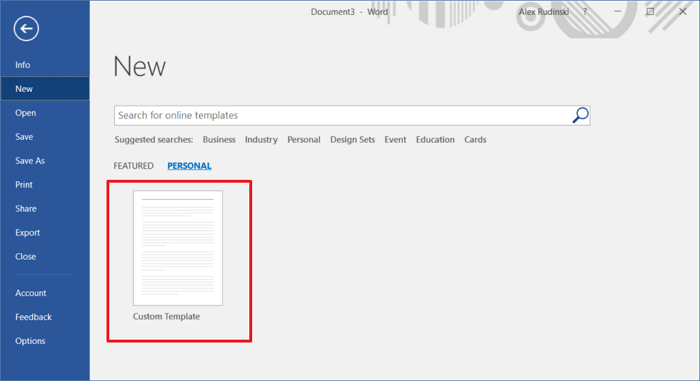Choose Save in the sidebar
Image resolution: width=700 pixels, height=381 pixels.
coord(45,137)
